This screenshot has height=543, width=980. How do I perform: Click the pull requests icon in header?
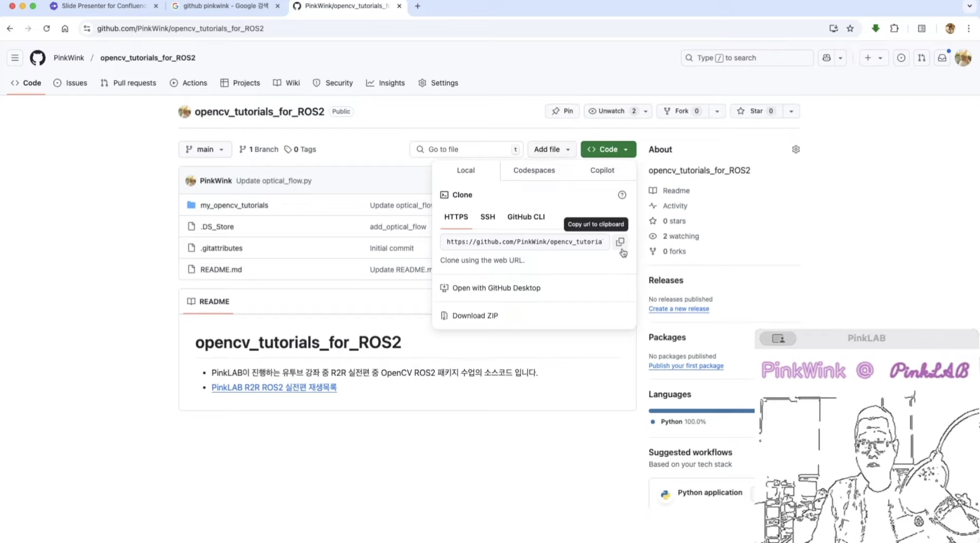[x=922, y=58]
